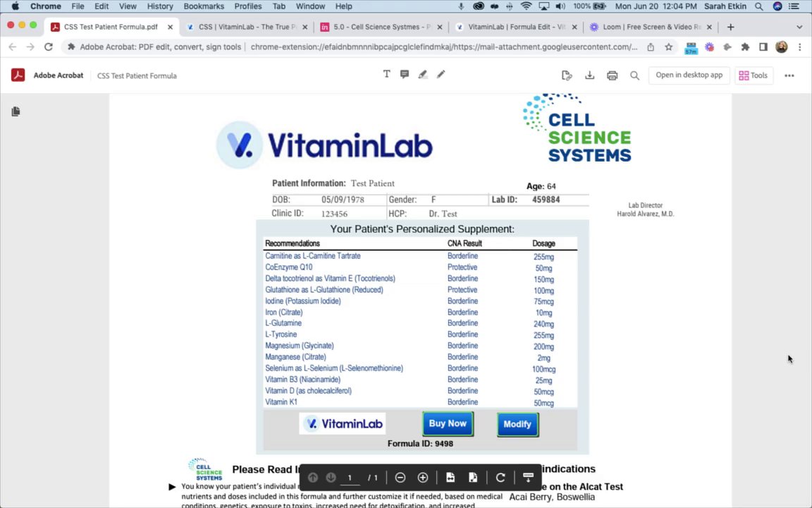812x508 pixels.
Task: Open the Tools button
Action: [x=753, y=75]
